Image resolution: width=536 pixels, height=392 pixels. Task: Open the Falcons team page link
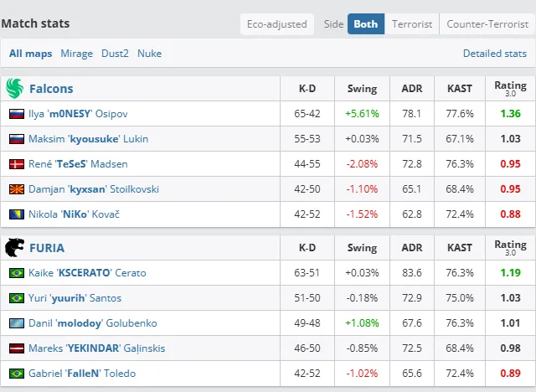tap(51, 89)
